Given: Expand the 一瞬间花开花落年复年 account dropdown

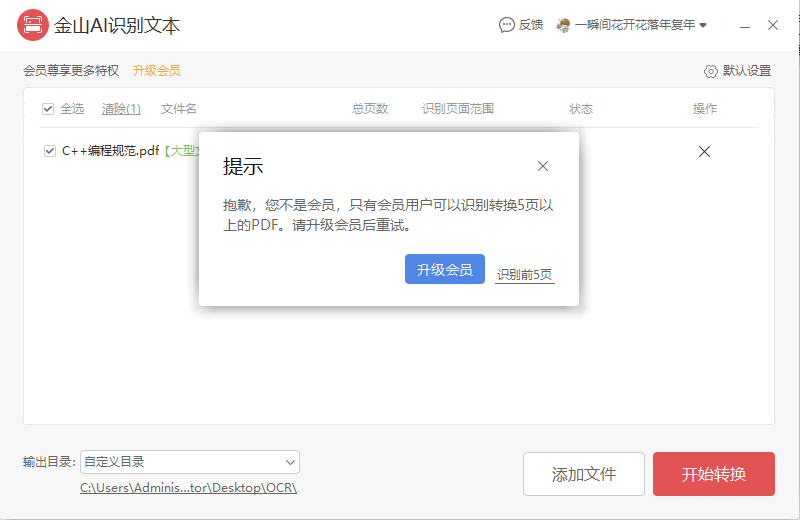Looking at the screenshot, I should point(703,25).
